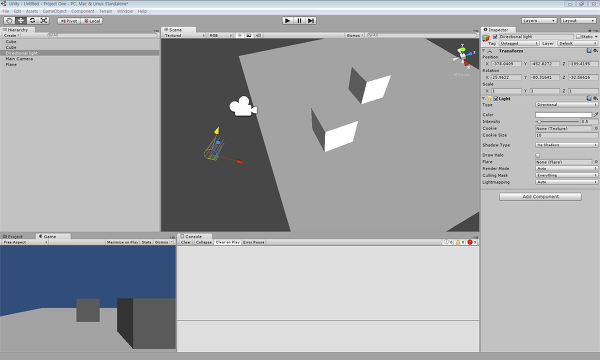Click the red X-axis move handle arrow
The image size is (600, 360).
(240, 161)
